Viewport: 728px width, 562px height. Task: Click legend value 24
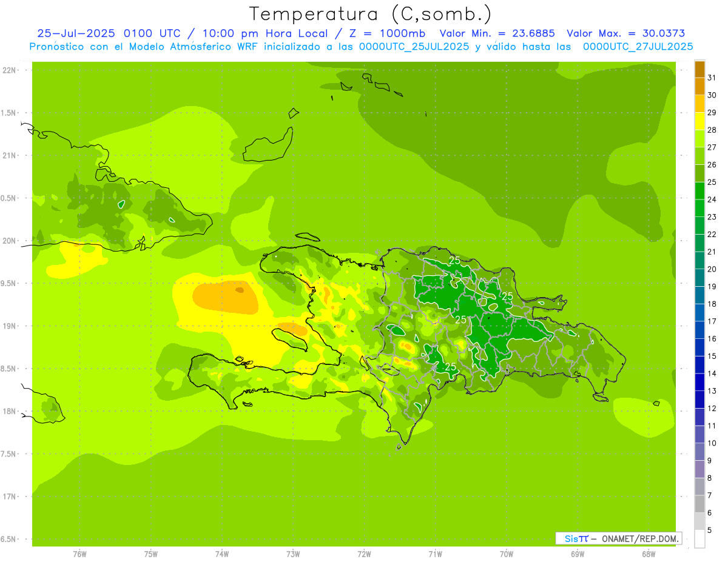point(712,199)
